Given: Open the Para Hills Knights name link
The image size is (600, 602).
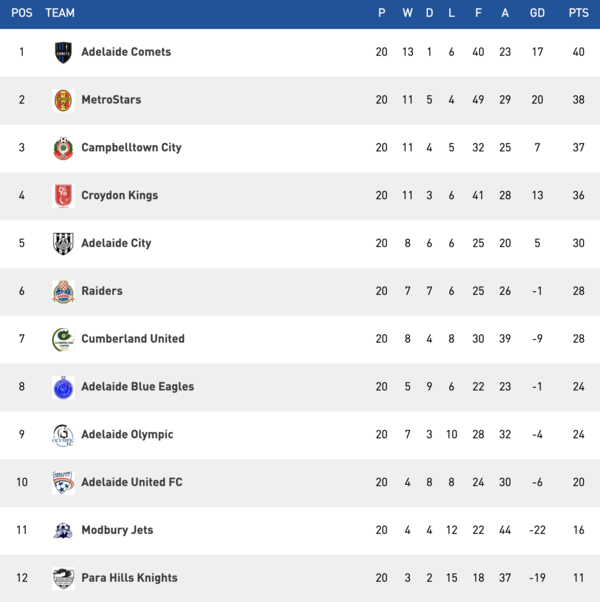Looking at the screenshot, I should 129,578.
